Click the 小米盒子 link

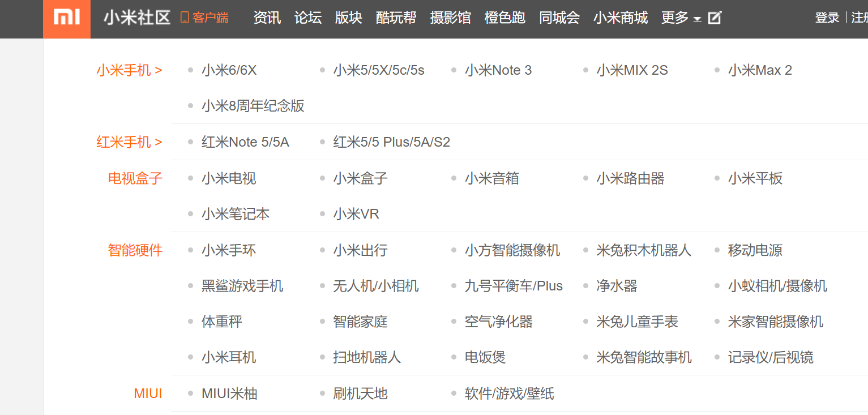click(361, 178)
